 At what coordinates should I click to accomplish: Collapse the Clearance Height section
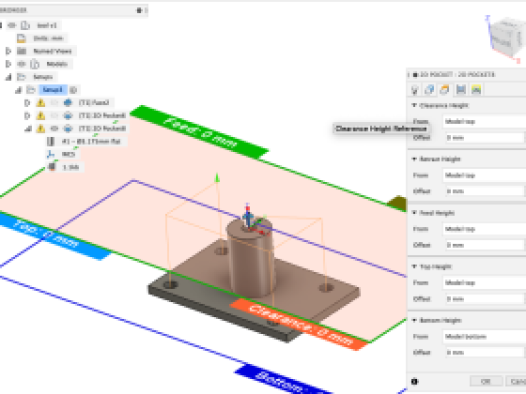(414, 106)
